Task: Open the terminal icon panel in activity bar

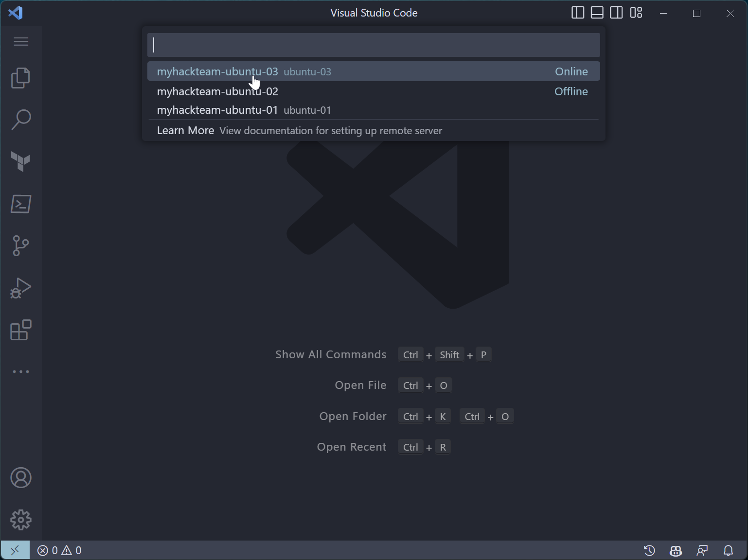Action: (x=20, y=204)
